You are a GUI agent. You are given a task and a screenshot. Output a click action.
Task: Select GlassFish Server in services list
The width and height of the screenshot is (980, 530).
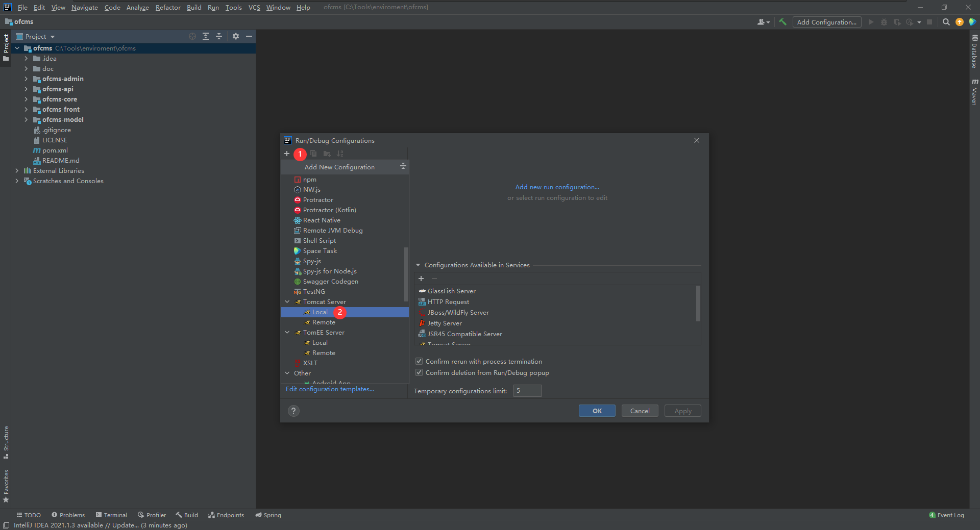pyautogui.click(x=555, y=291)
